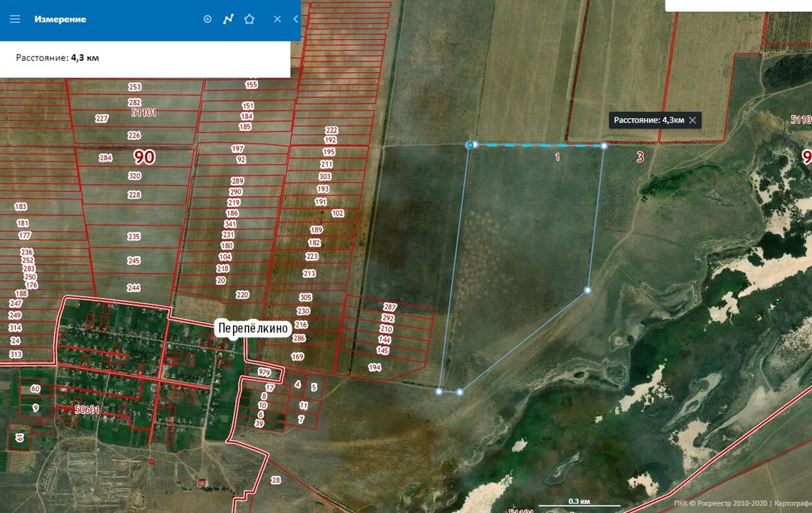Image resolution: width=812 pixels, height=513 pixels.
Task: Click the Расстояние 4,3 км result field
Action: coord(144,57)
